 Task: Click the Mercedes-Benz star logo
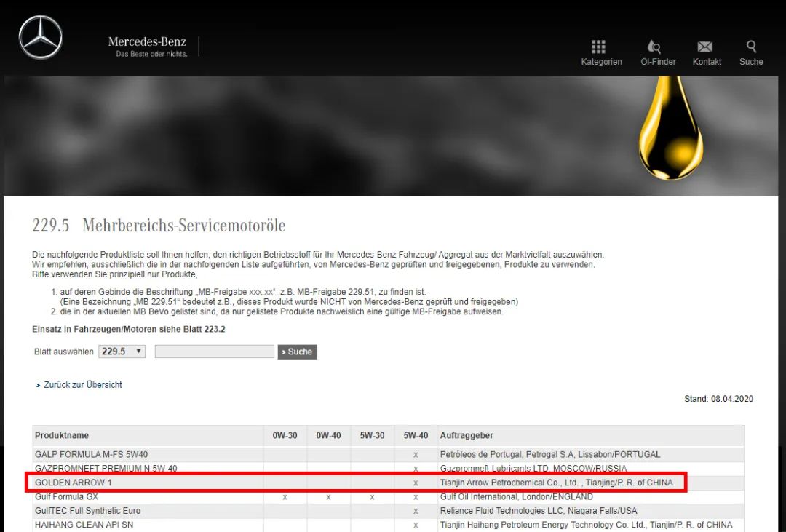(41, 37)
